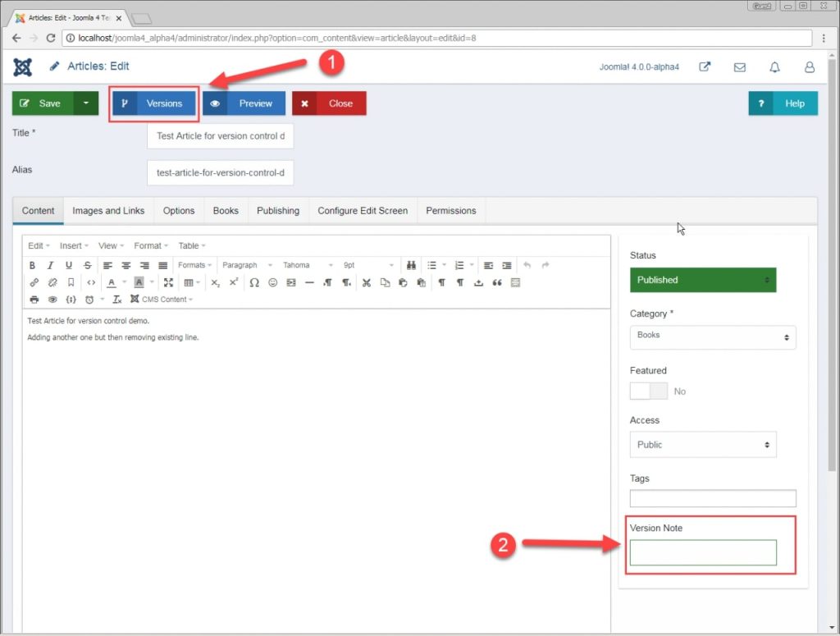Open the editor Insert menu
Image resolution: width=840 pixels, height=636 pixels.
(x=74, y=245)
